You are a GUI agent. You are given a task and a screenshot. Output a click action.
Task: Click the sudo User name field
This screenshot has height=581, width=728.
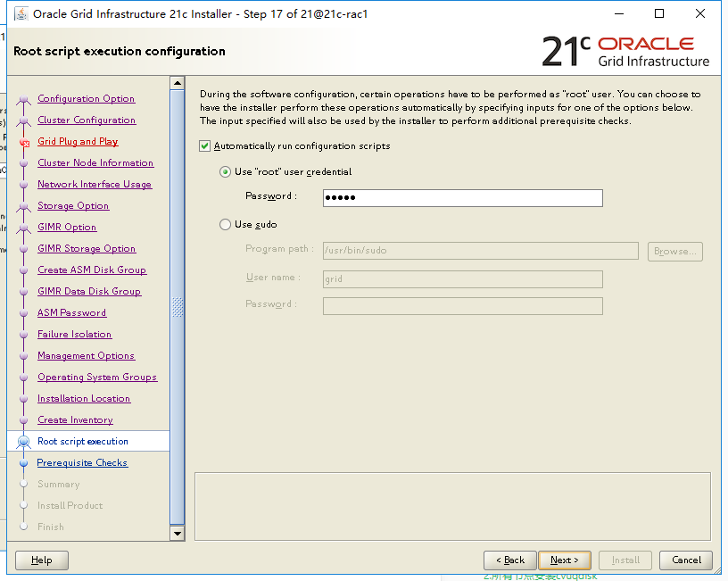(463, 279)
